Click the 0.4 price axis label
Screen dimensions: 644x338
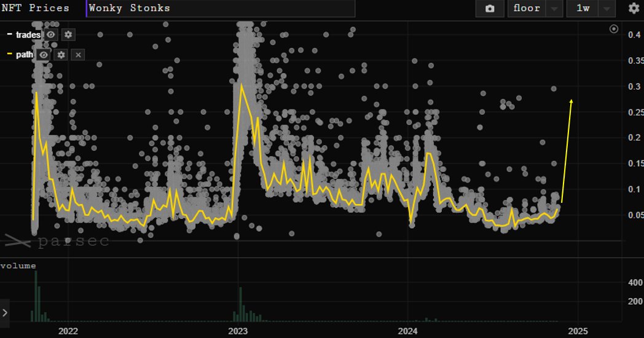pyautogui.click(x=634, y=35)
